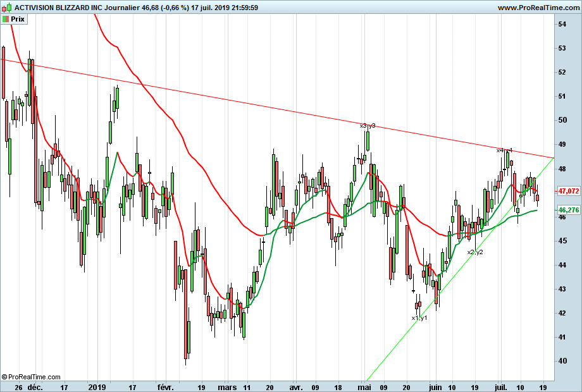582x392 pixels.
Task: Click the ProRealTime.com copyright text
Action: point(31,377)
